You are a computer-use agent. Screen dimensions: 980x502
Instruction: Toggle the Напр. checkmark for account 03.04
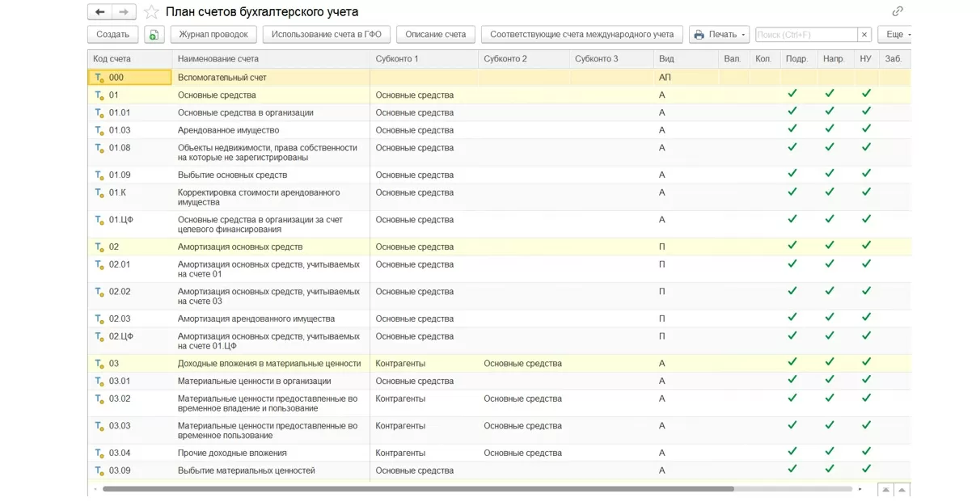(x=830, y=453)
